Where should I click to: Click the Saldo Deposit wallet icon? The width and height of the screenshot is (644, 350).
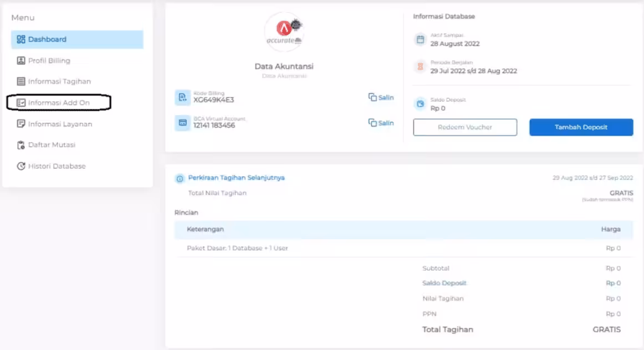click(x=420, y=104)
